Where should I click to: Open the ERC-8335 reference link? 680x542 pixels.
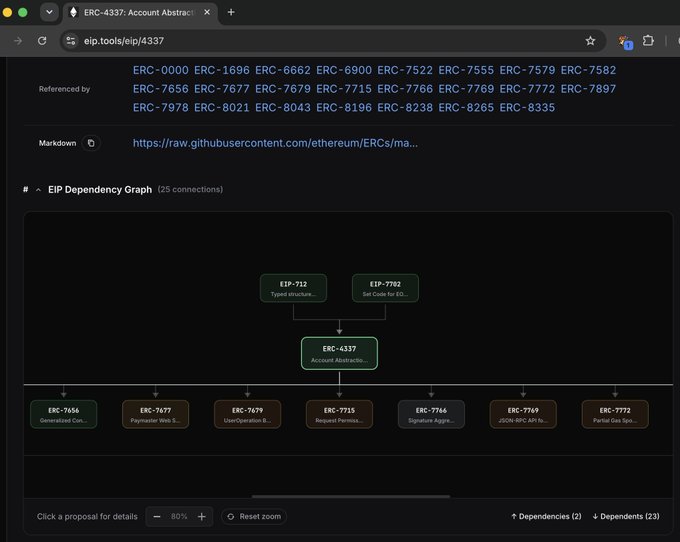click(527, 108)
